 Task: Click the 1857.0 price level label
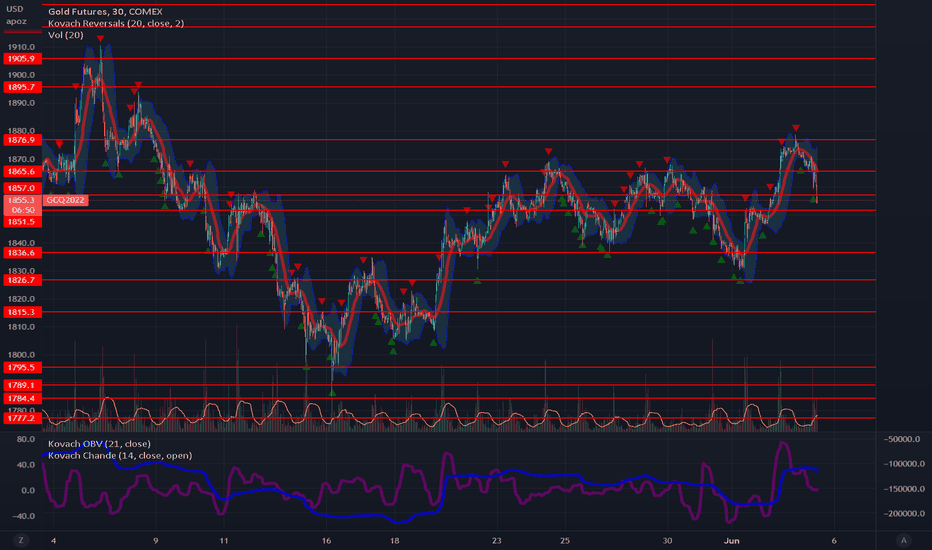[x=23, y=188]
